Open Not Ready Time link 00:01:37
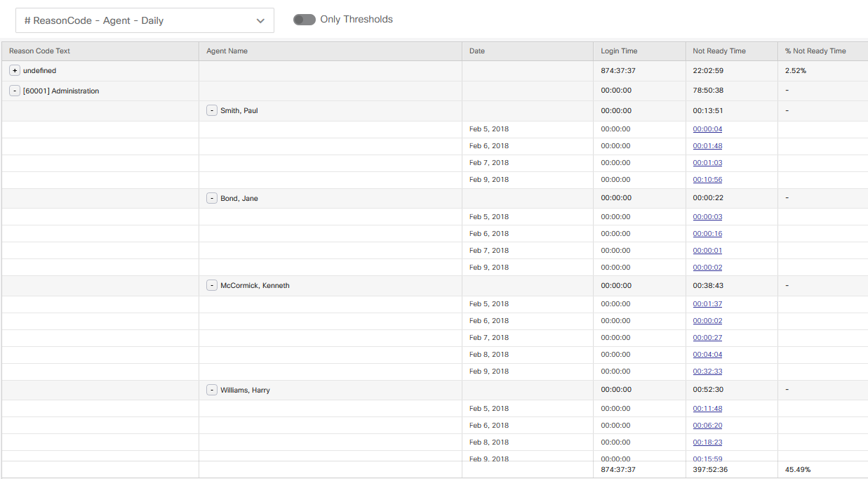Viewport: 868px width, 479px height. (707, 304)
